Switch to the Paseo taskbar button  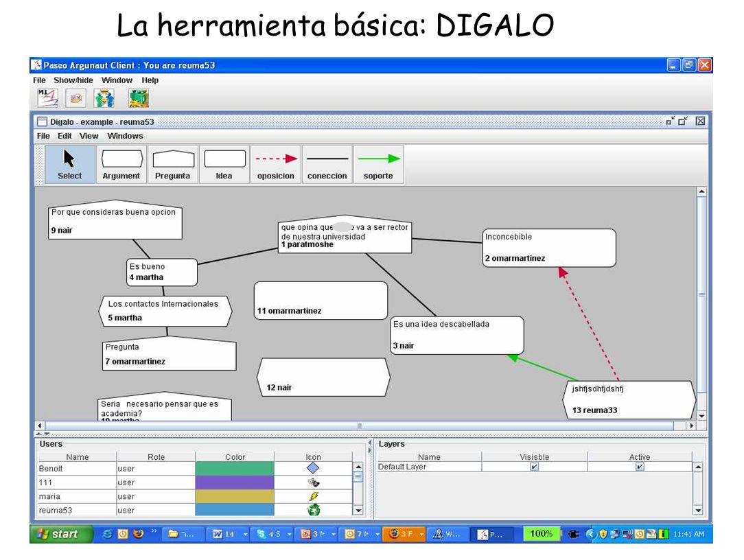point(491,535)
